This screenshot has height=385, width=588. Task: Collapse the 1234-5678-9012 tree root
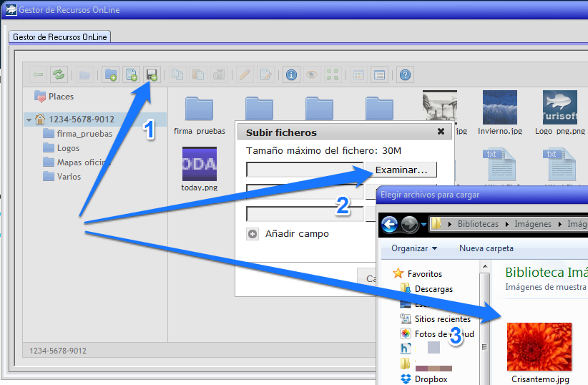pos(29,120)
